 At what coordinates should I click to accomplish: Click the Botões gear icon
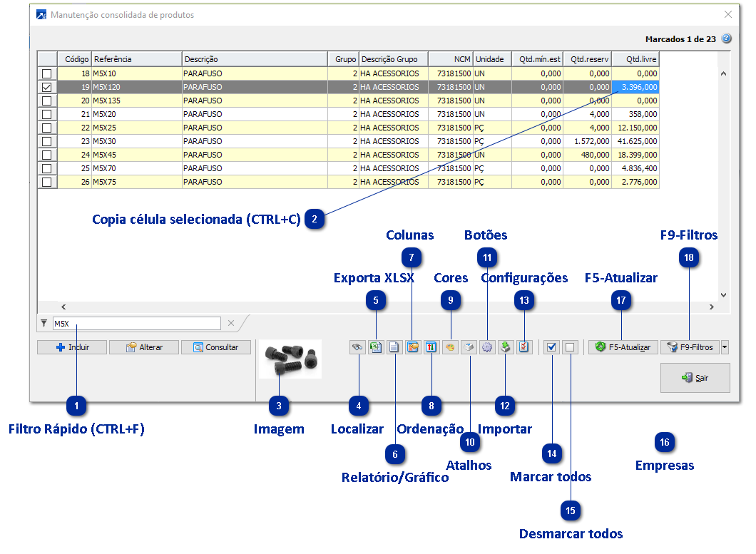click(487, 347)
